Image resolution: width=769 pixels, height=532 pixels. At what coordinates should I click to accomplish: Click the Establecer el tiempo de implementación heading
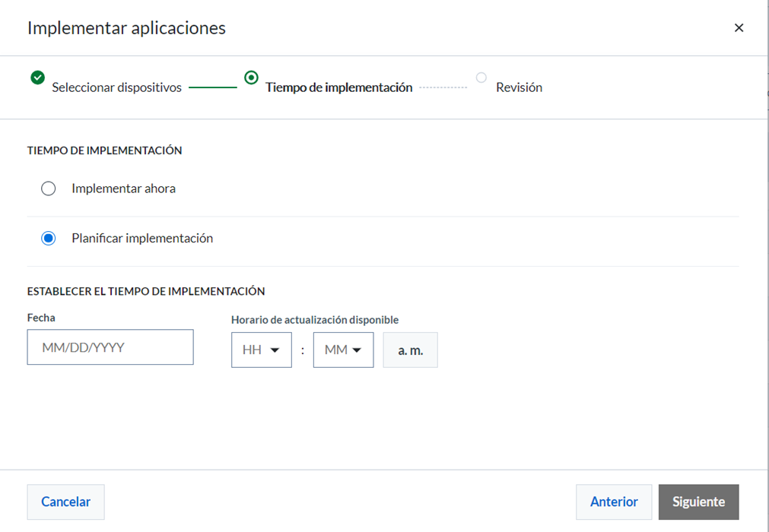click(146, 291)
